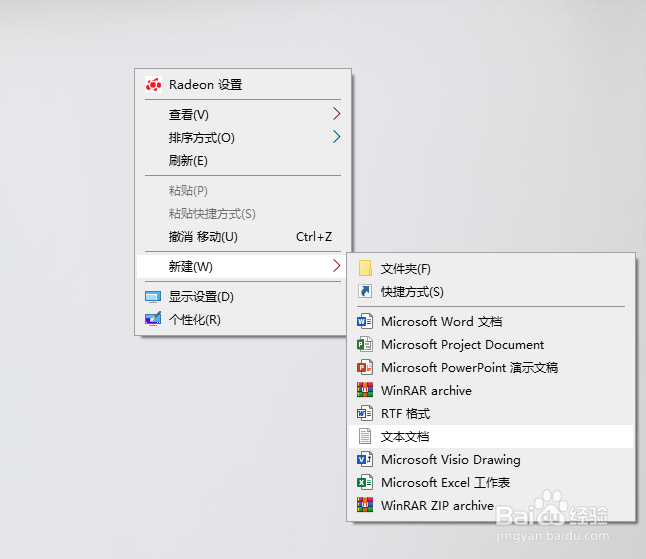Screen dimensions: 646x559
Task: Select 刷新(E) to refresh the desktop
Action: [243, 160]
